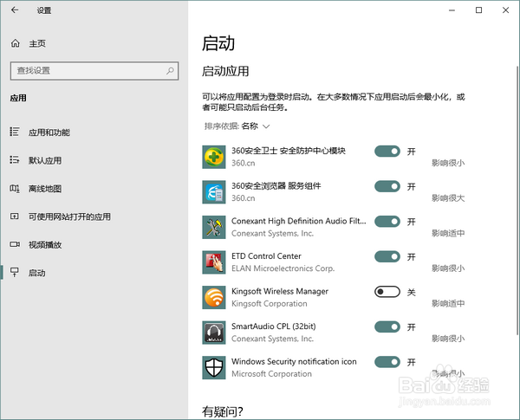Open 默认应用 settings page
520x420 pixels.
[x=45, y=160]
